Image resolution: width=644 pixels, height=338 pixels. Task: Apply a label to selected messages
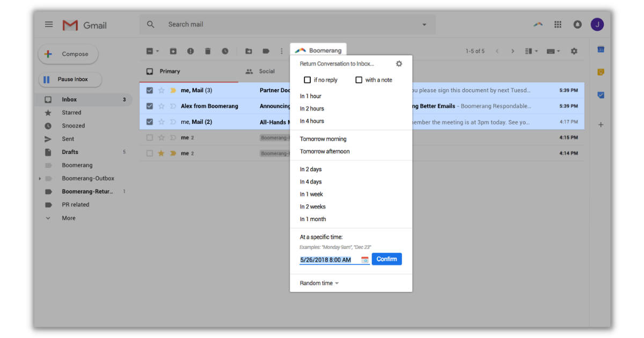point(265,51)
